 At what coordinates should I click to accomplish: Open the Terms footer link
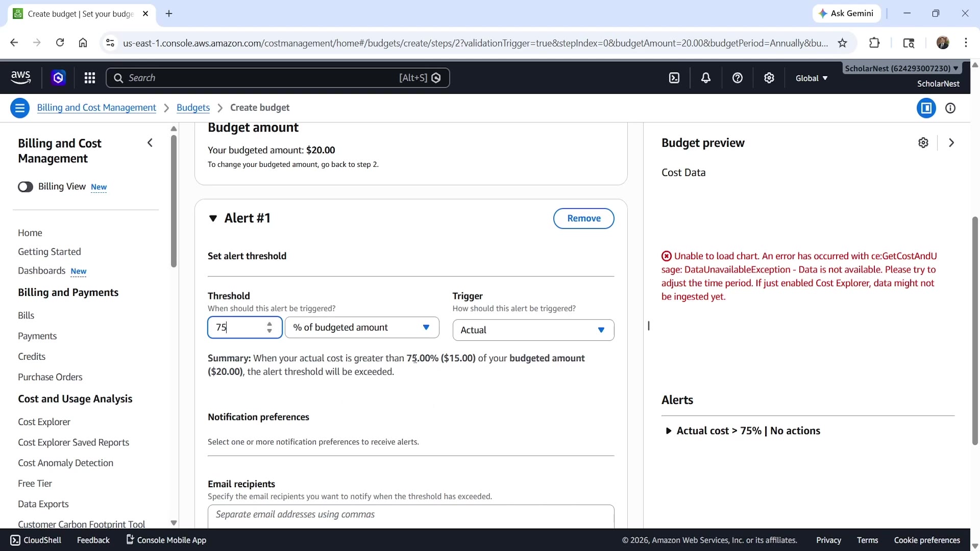pyautogui.click(x=867, y=540)
